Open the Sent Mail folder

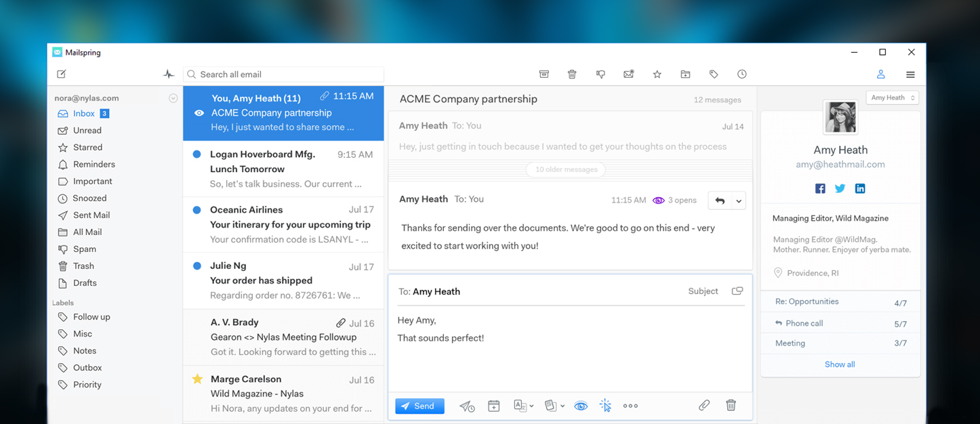(x=91, y=215)
